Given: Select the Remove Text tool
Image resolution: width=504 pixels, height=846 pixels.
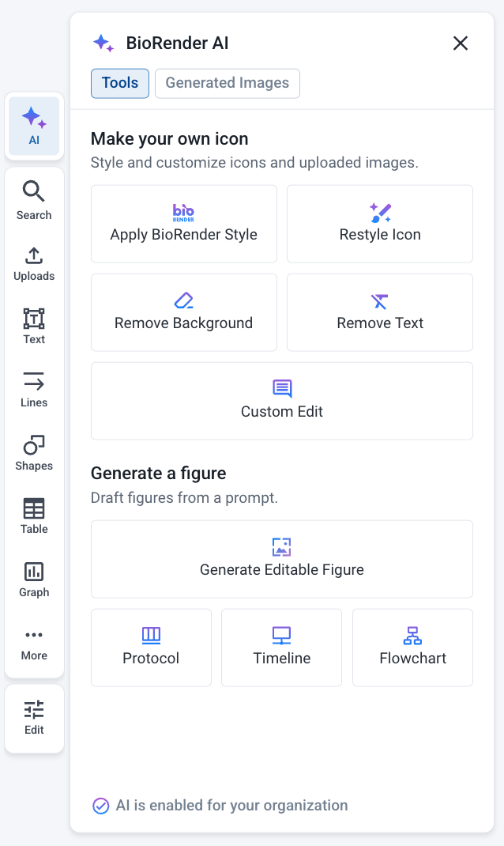Looking at the screenshot, I should pos(380,312).
